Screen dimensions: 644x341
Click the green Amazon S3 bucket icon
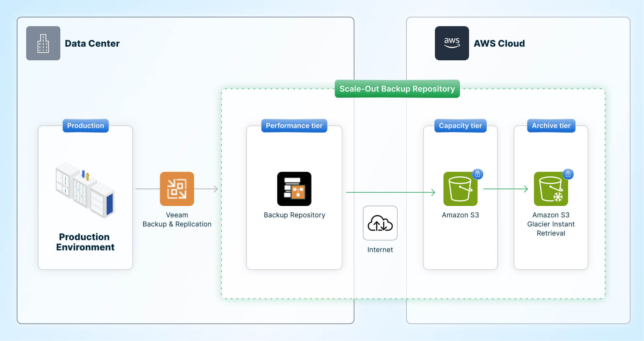[460, 189]
